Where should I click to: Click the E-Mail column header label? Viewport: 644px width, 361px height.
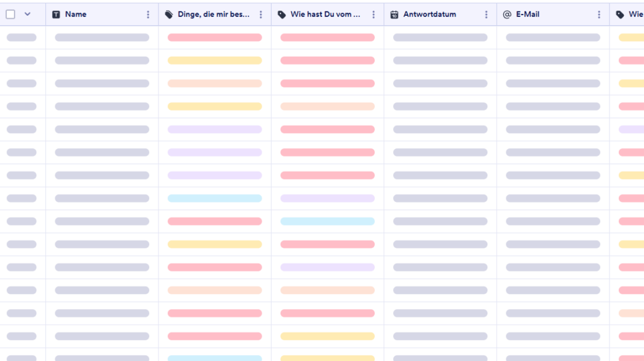pos(528,14)
